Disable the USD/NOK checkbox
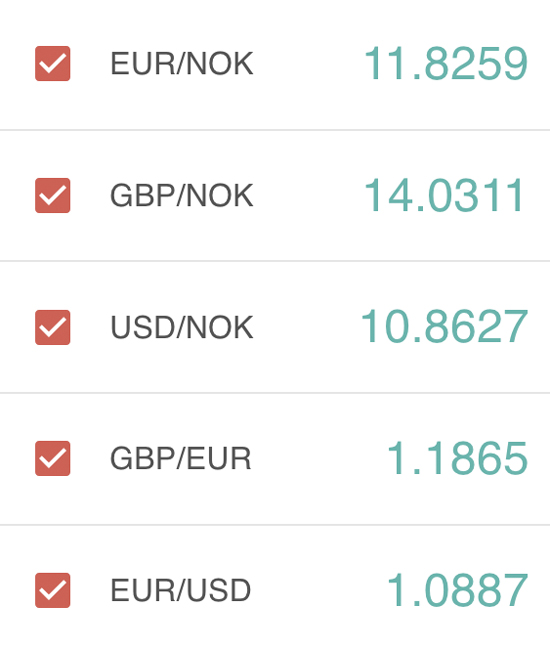The image size is (550, 650). [x=53, y=327]
